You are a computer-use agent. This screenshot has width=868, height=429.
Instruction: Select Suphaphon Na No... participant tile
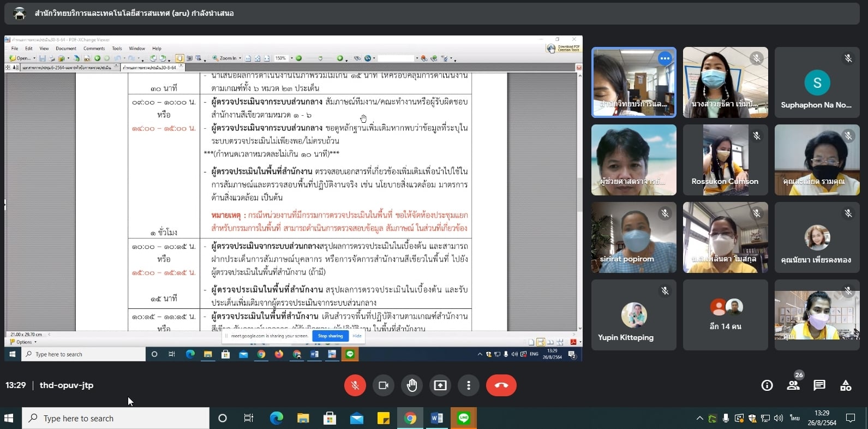tap(817, 82)
